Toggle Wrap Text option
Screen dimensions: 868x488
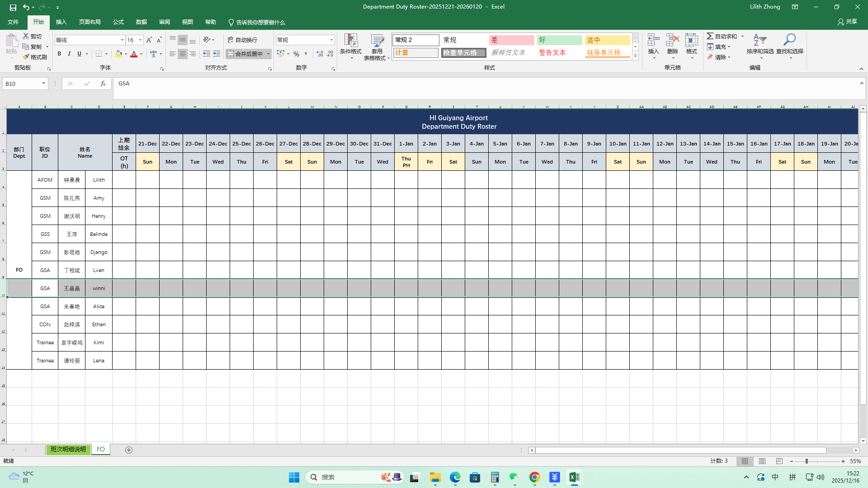point(242,40)
